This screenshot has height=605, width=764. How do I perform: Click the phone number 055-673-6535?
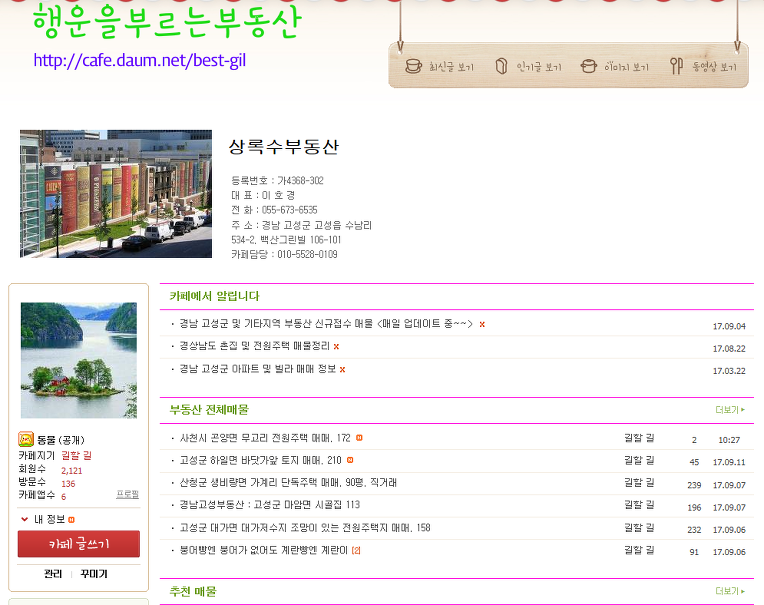(289, 210)
